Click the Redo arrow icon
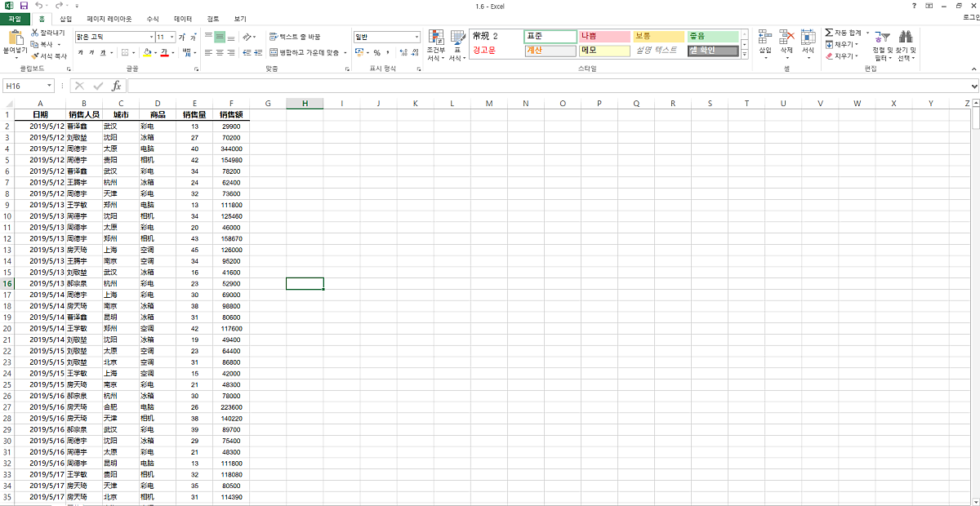 tap(59, 6)
